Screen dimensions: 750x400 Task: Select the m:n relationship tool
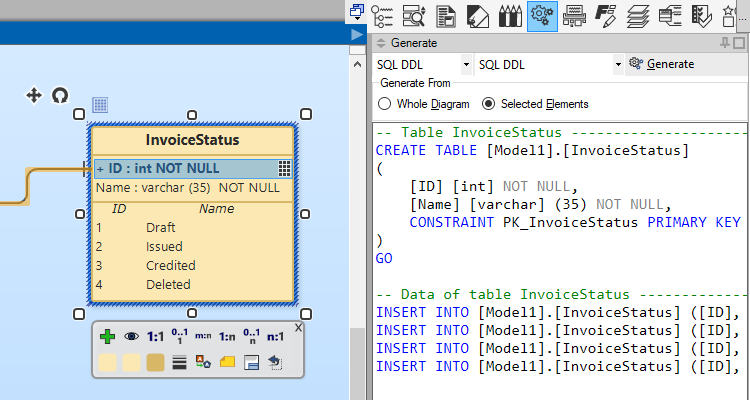tap(203, 338)
